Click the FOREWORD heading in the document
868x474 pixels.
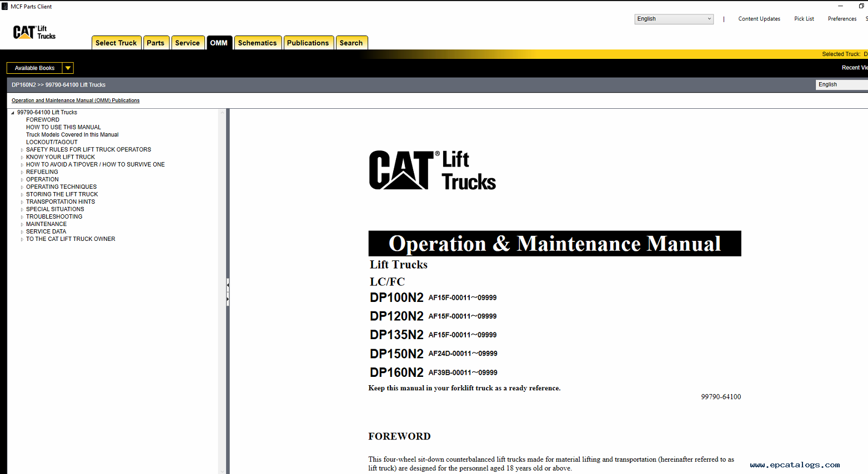[399, 436]
